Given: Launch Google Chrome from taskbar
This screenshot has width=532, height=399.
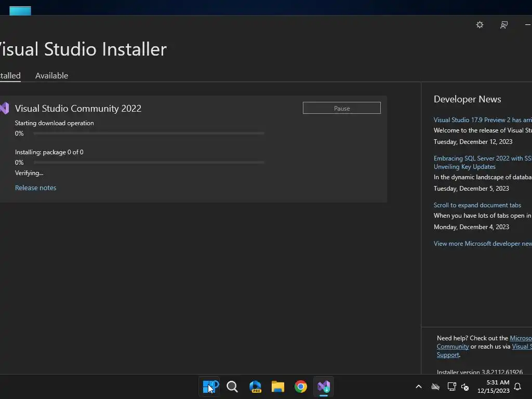Looking at the screenshot, I should point(301,387).
